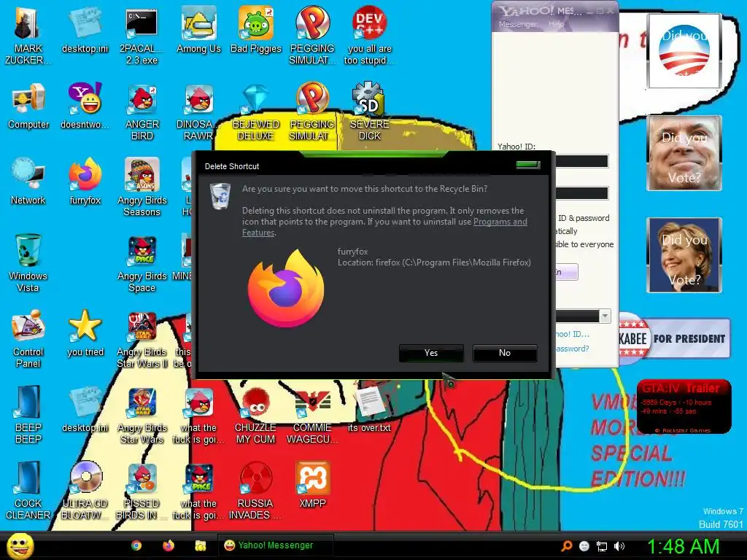Click the Obama 'Did you vote?' gadget
747x560 pixels.
pyautogui.click(x=684, y=51)
